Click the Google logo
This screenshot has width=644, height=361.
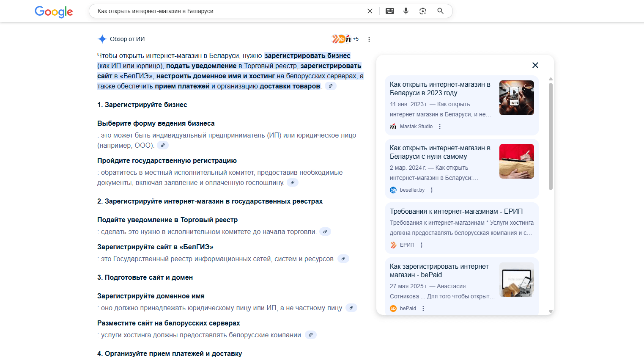(54, 11)
